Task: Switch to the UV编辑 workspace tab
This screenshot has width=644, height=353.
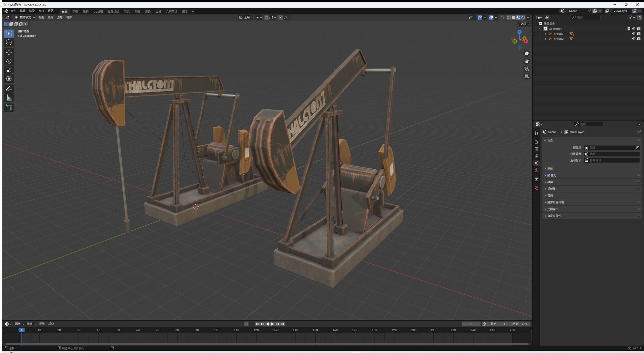Action: coord(98,12)
